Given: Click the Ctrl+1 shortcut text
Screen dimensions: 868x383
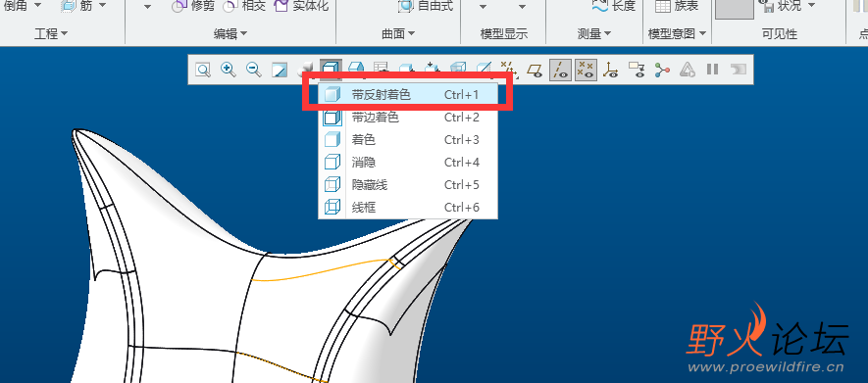Looking at the screenshot, I should 462,95.
